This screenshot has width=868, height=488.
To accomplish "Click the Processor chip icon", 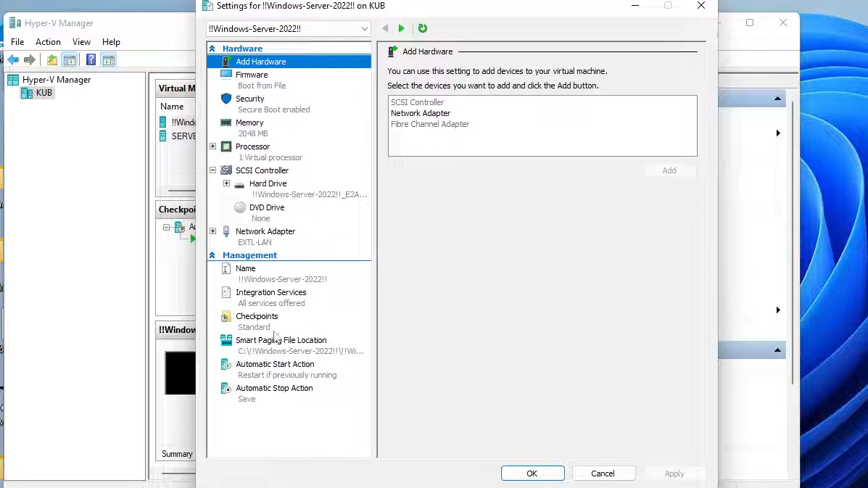I will (x=226, y=146).
